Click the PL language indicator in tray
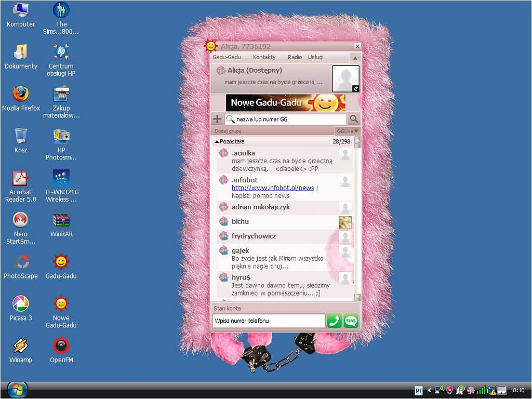The width and height of the screenshot is (532, 399). click(419, 391)
